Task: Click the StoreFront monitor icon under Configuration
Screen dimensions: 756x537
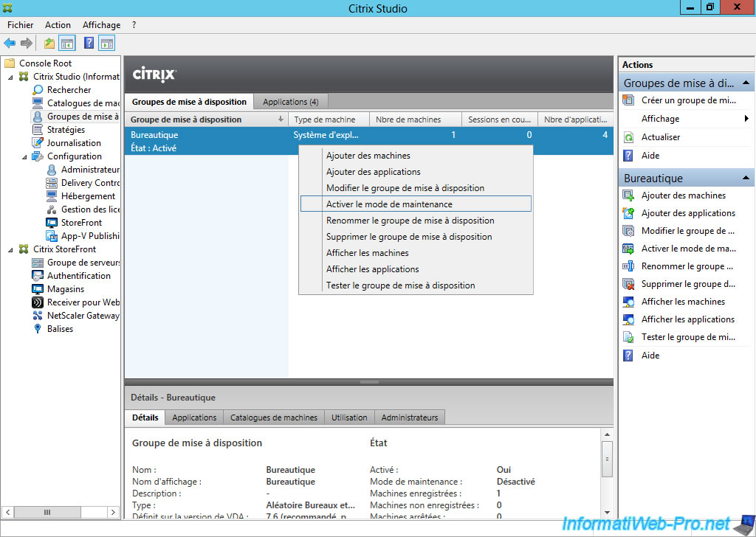Action: (52, 223)
